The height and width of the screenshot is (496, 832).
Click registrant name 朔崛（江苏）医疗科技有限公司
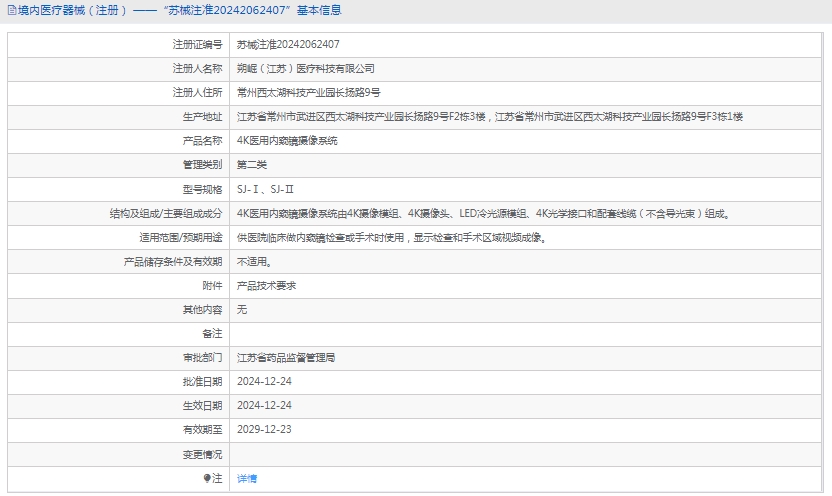(x=306, y=69)
